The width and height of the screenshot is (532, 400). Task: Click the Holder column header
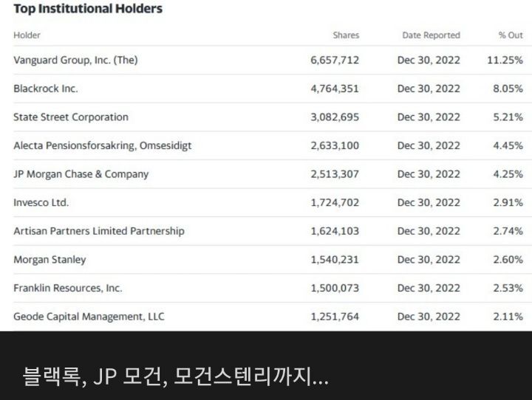click(27, 35)
